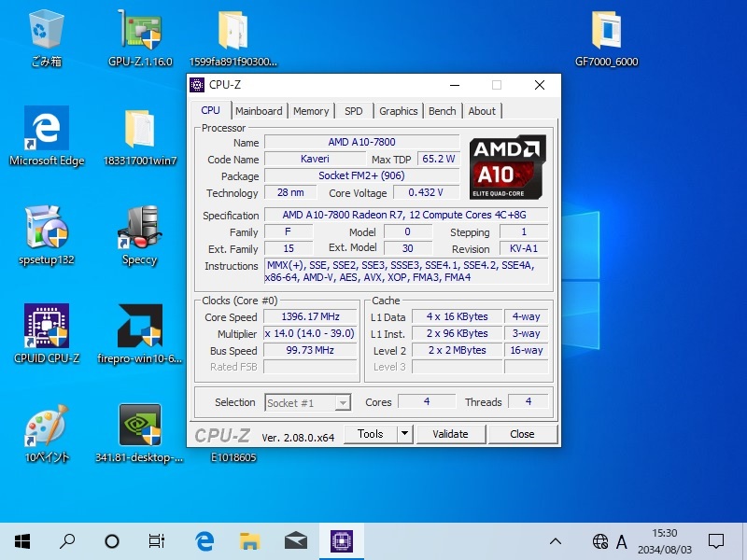Open the 1599fa891f90300 folder icon
Screen dimensions: 747x560
click(x=233, y=38)
